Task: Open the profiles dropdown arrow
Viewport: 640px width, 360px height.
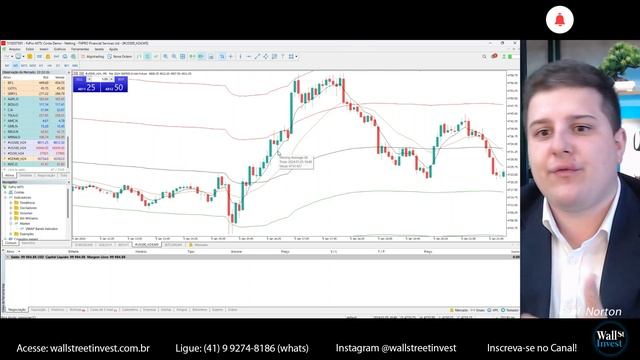Action: [x=23, y=57]
